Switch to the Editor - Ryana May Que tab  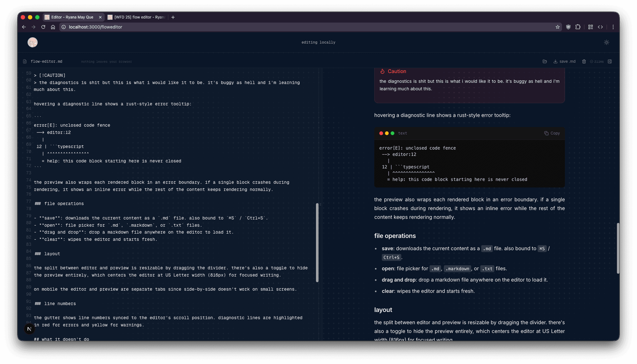(72, 17)
